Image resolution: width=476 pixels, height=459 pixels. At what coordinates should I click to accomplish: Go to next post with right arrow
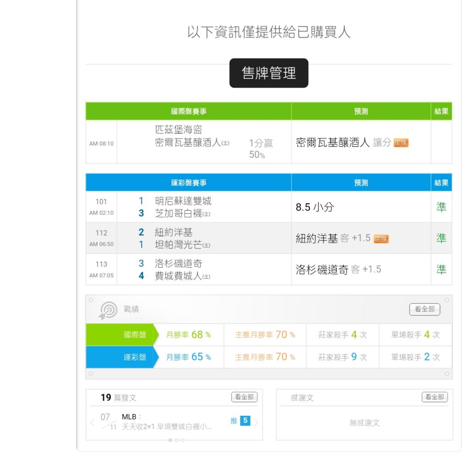coord(257,422)
